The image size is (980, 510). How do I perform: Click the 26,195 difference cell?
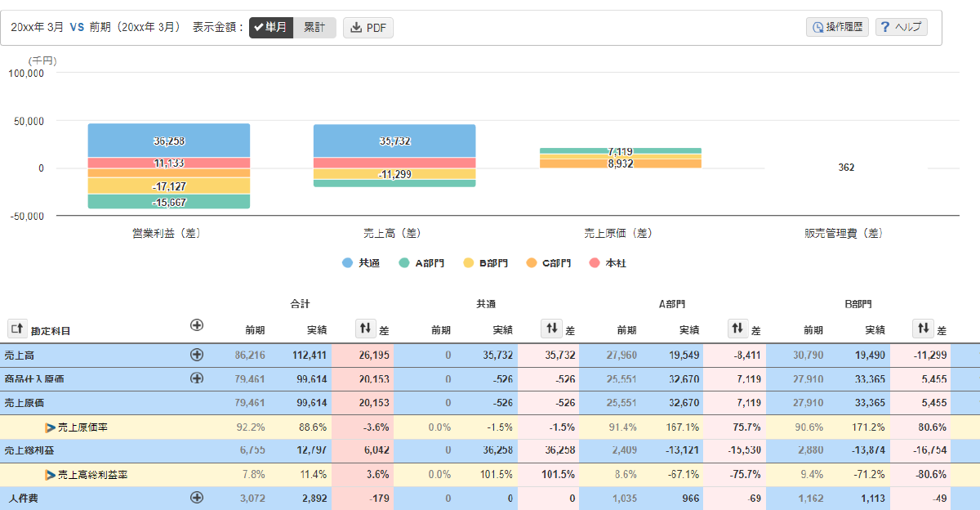374,356
